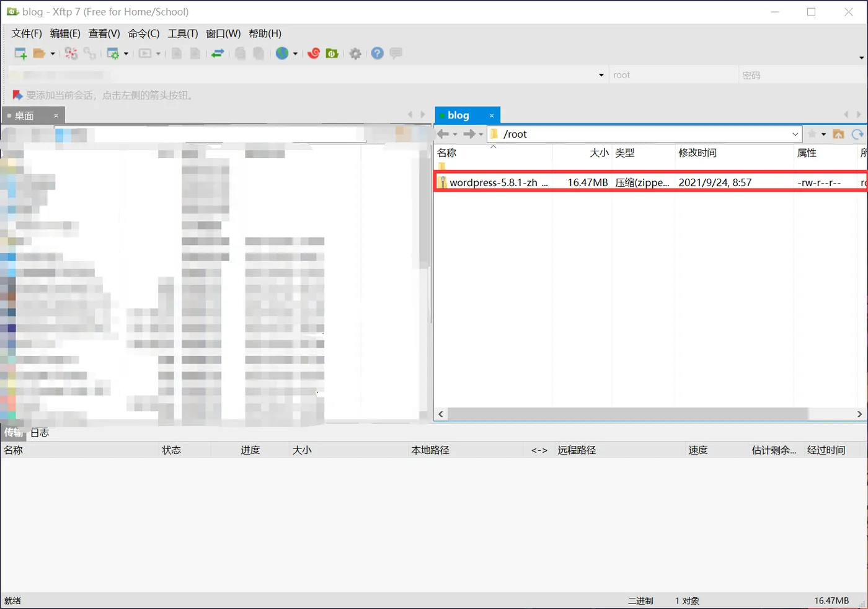Go forward in remote pane history
The image size is (868, 609).
point(469,134)
